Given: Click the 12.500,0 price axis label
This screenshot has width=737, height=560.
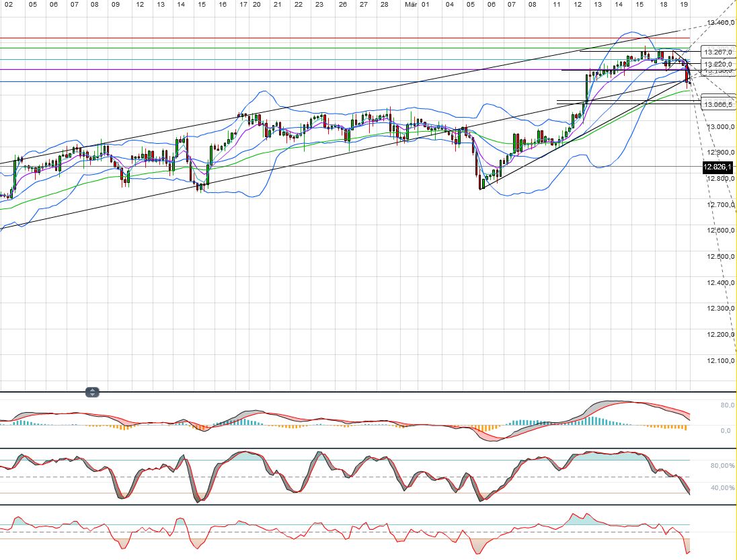Looking at the screenshot, I should pyautogui.click(x=721, y=257).
